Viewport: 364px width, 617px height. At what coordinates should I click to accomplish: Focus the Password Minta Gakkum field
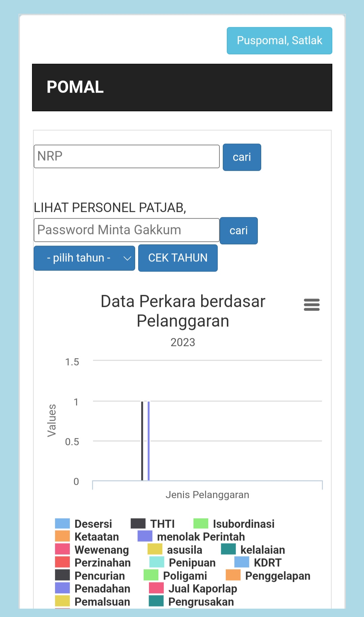click(x=127, y=230)
